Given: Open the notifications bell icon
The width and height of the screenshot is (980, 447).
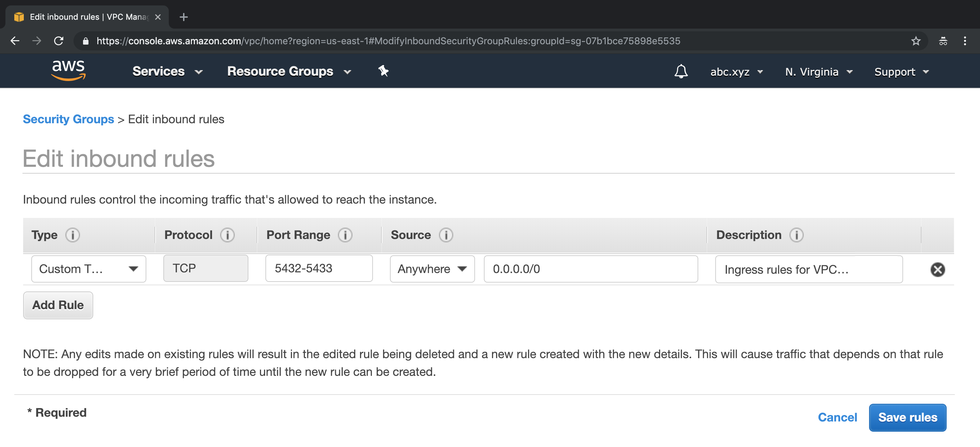Looking at the screenshot, I should pos(681,71).
